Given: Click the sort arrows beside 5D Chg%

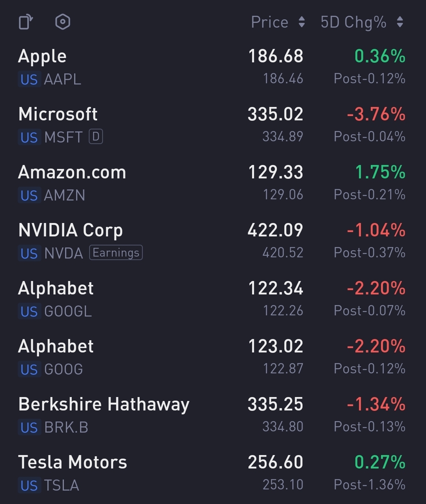Looking at the screenshot, I should pos(400,22).
